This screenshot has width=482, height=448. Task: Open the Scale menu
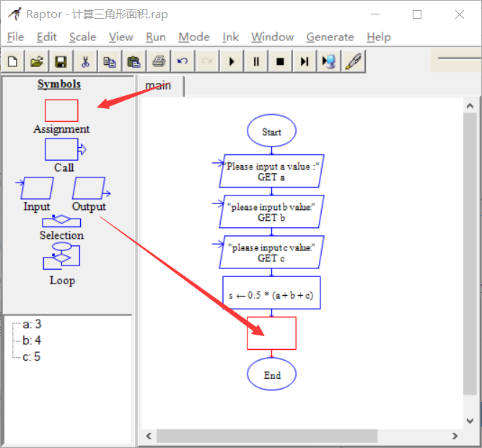82,37
